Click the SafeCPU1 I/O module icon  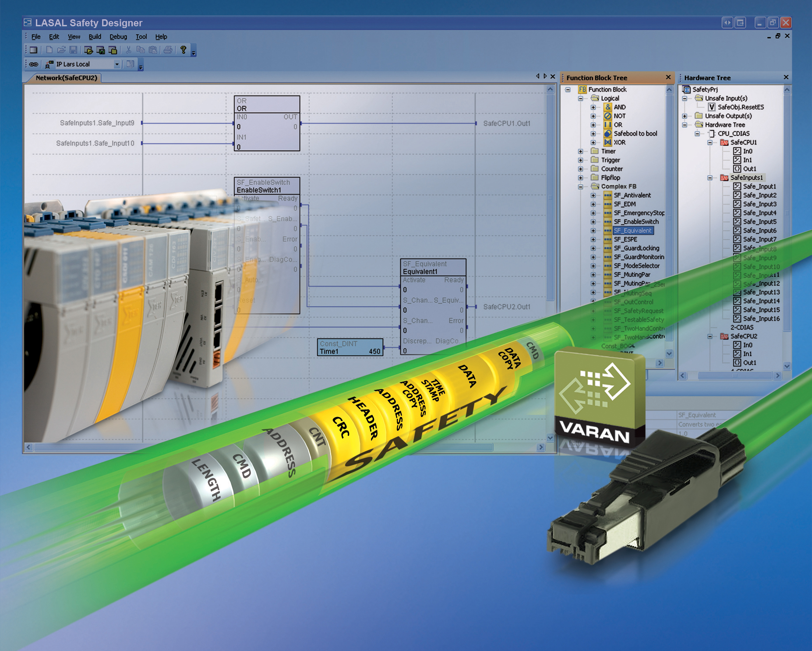(724, 142)
